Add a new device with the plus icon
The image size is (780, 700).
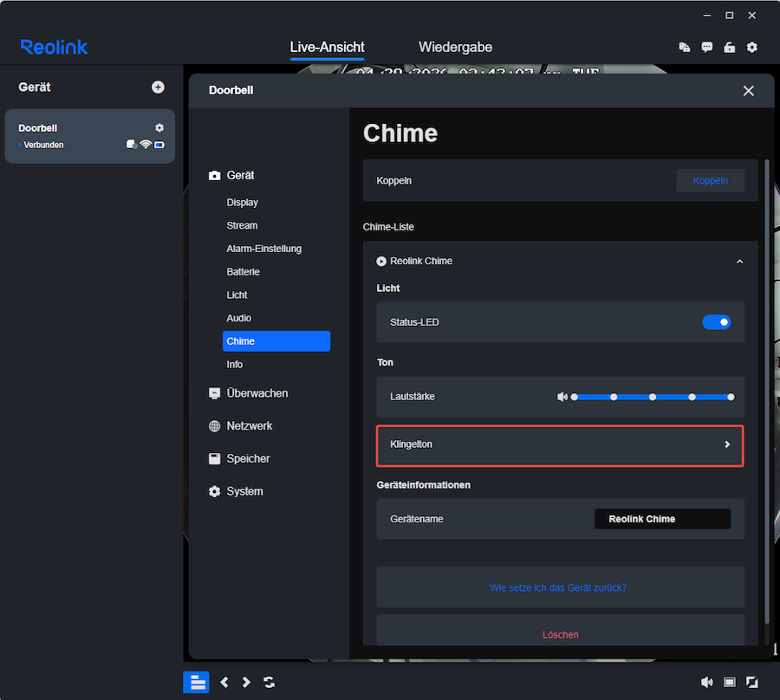[x=158, y=87]
